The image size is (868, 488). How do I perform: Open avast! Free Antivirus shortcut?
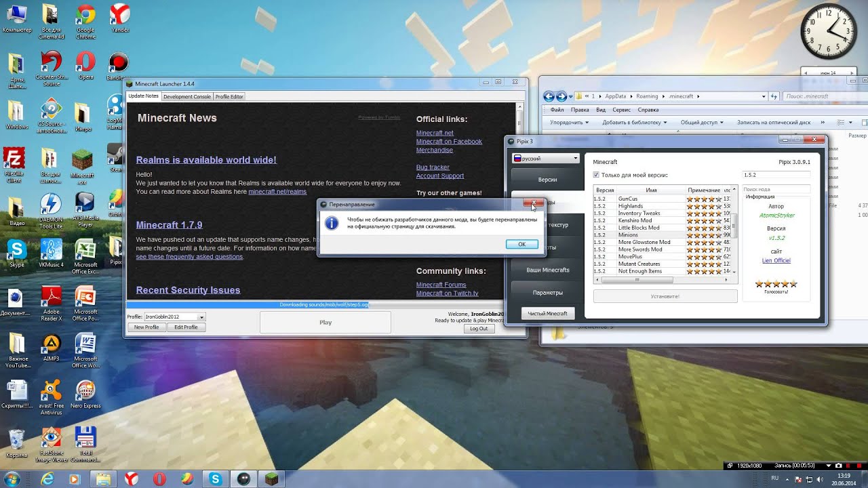click(52, 397)
